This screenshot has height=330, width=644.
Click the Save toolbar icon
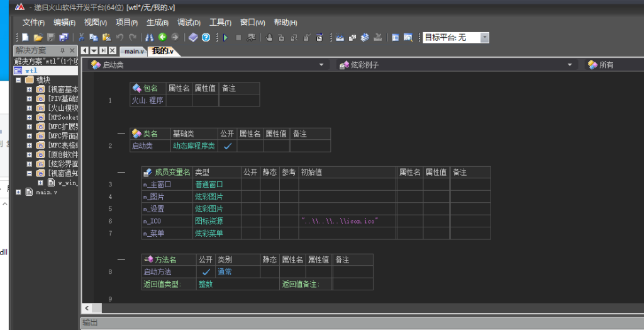51,37
